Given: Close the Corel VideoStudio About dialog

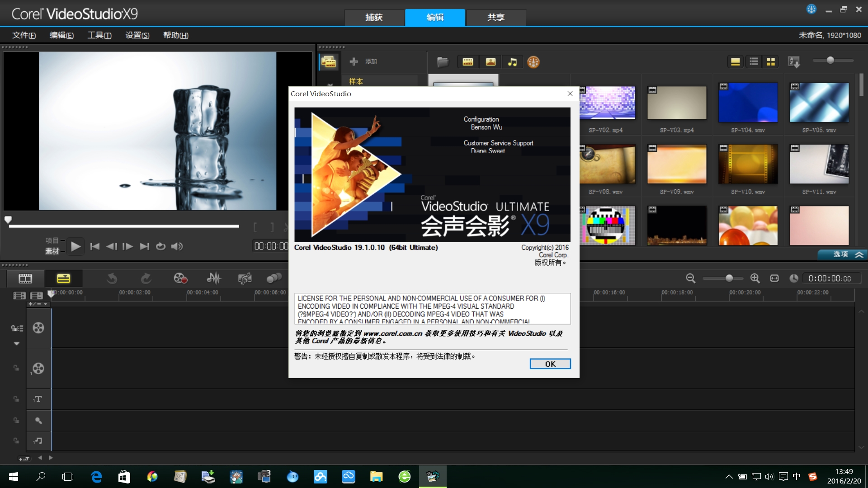Looking at the screenshot, I should [x=570, y=94].
